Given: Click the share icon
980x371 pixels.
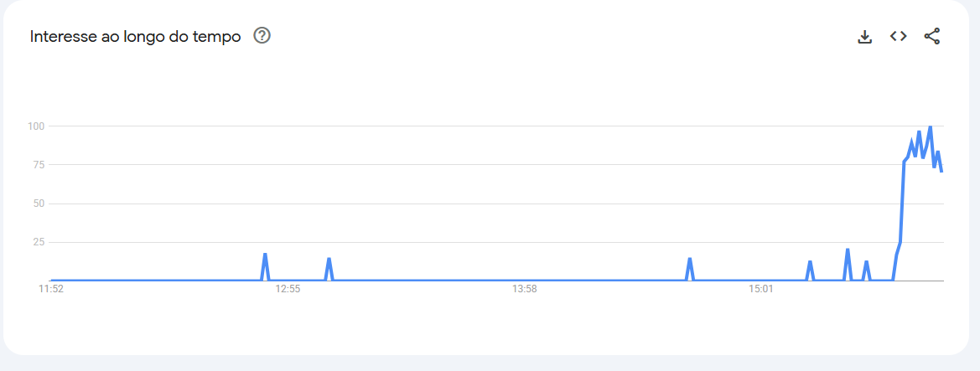Looking at the screenshot, I should [932, 36].
